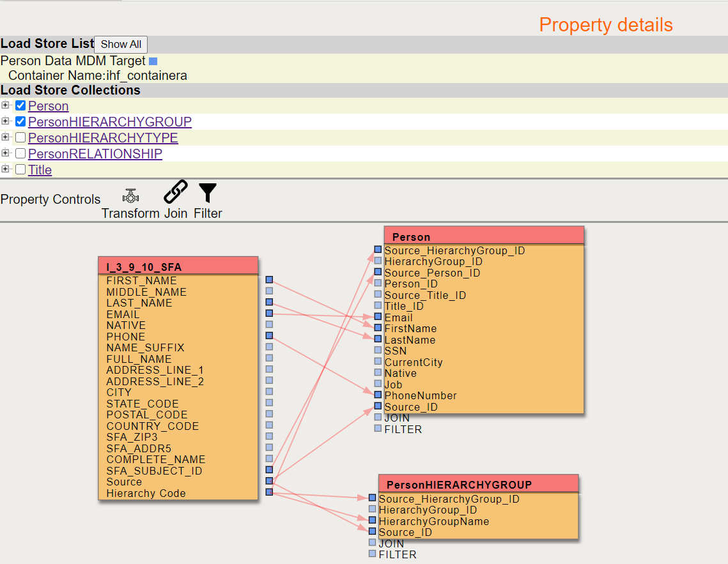Open the Transform property control
The height and width of the screenshot is (564, 728).
point(130,204)
